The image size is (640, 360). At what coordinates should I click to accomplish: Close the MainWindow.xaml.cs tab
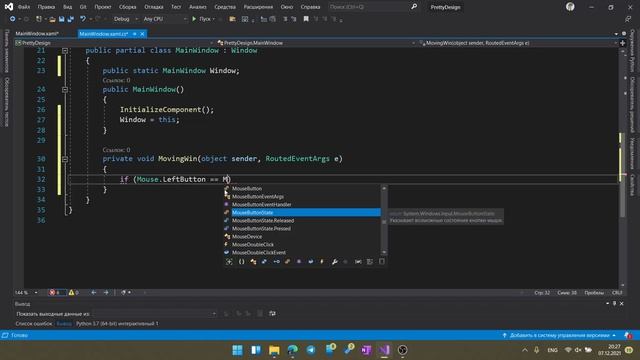(142, 34)
